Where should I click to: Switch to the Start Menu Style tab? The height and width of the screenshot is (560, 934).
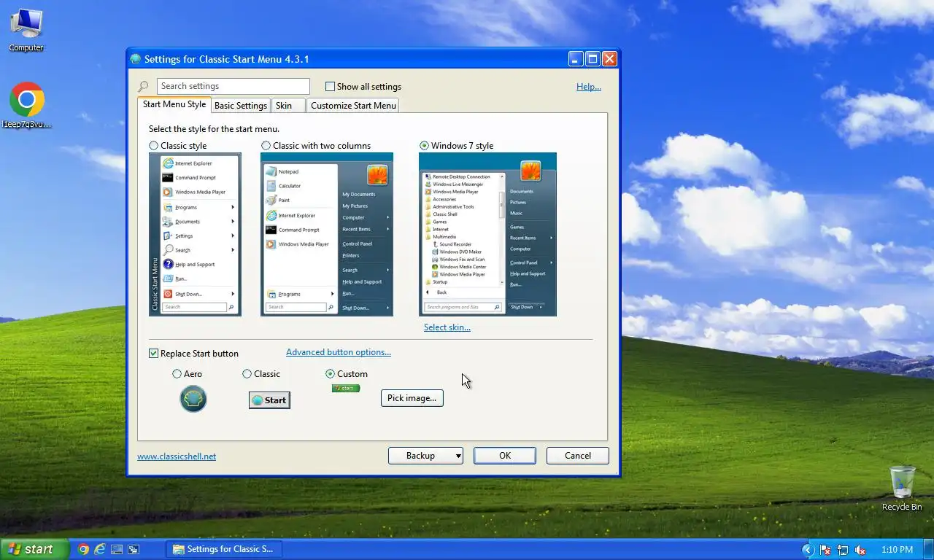click(x=174, y=104)
